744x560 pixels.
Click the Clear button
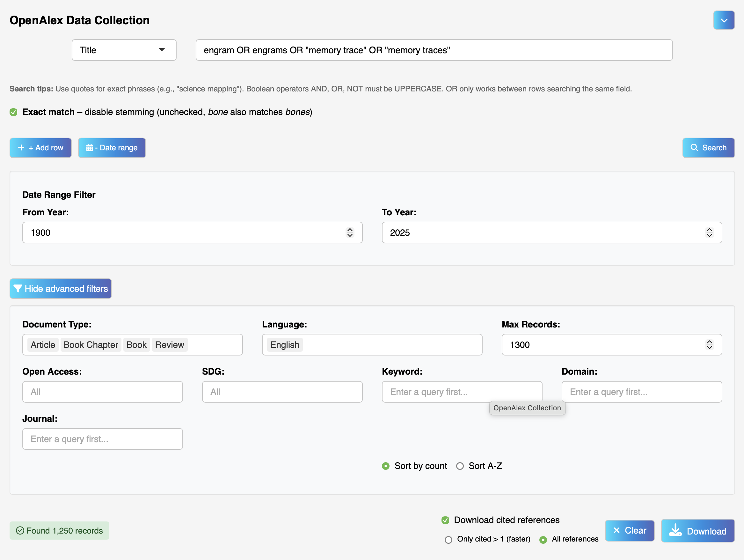630,530
